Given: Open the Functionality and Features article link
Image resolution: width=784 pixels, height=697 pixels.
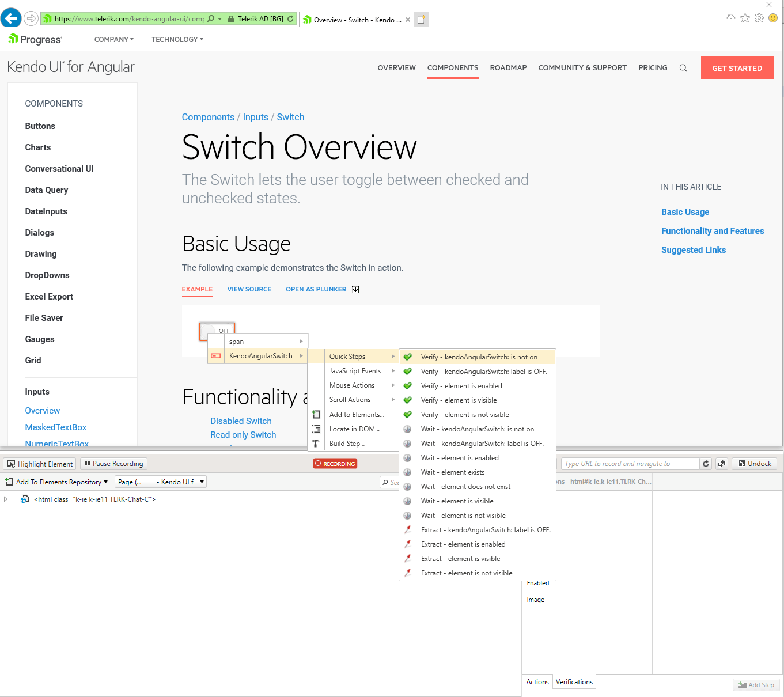Looking at the screenshot, I should tap(713, 231).
